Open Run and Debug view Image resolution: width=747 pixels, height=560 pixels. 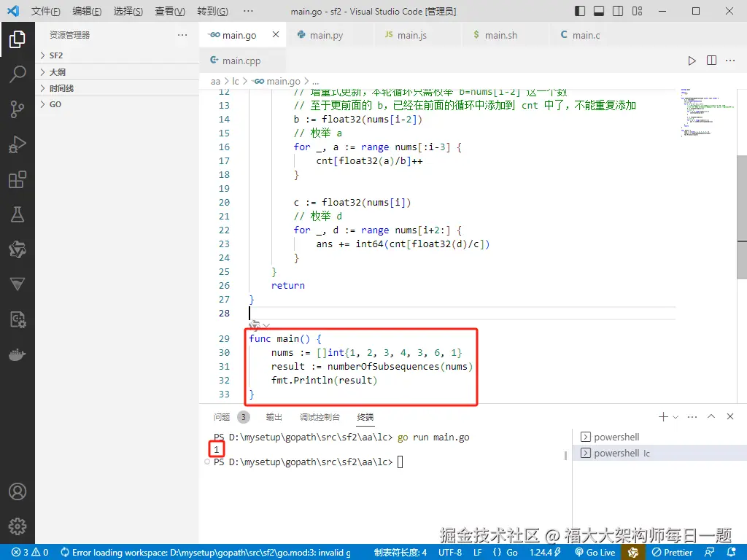click(x=18, y=144)
